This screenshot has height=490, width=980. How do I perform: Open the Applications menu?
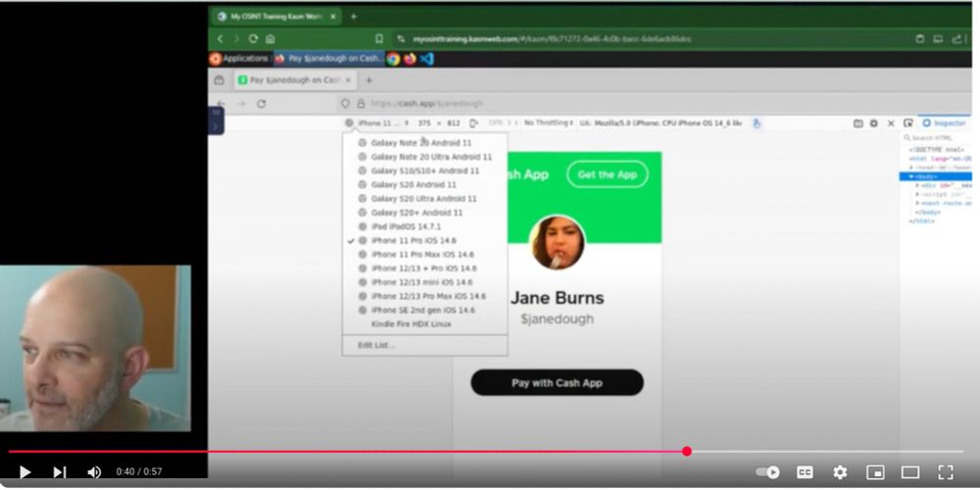[239, 59]
